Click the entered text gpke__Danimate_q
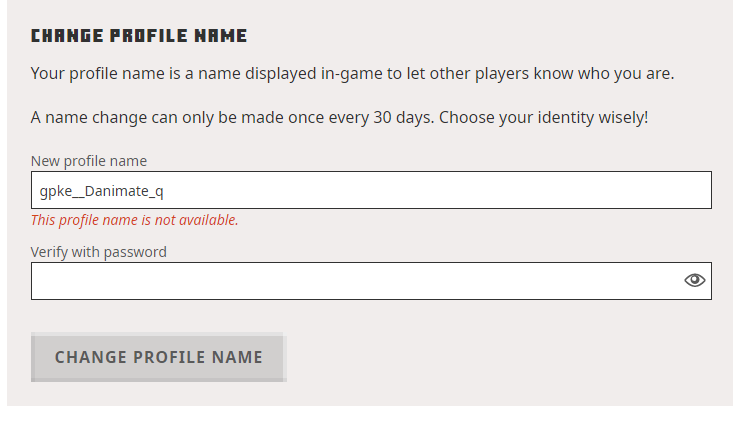 pos(95,190)
